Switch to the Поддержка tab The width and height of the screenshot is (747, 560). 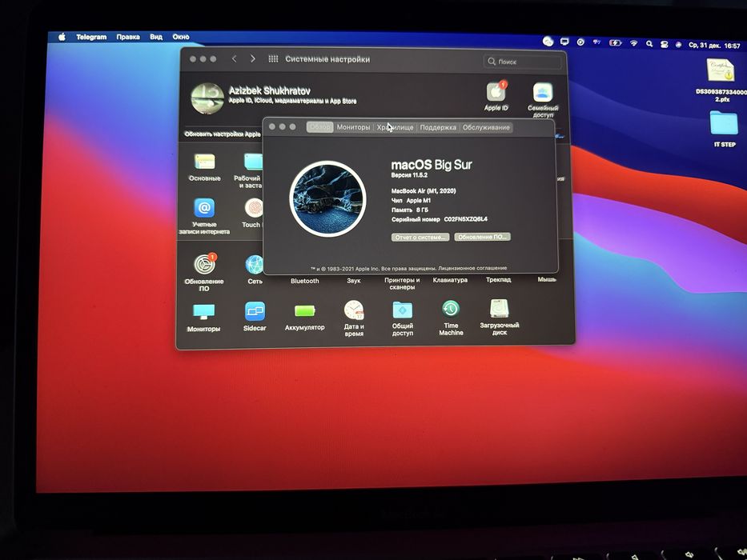(438, 127)
